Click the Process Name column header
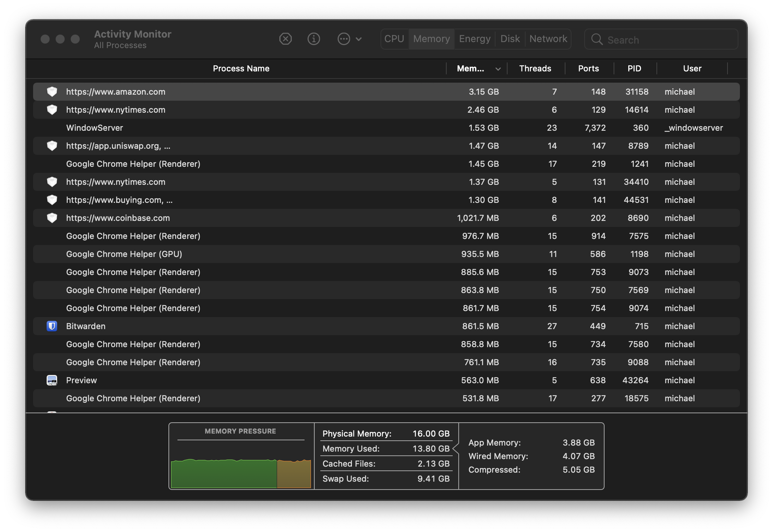This screenshot has height=532, width=773. tap(241, 68)
